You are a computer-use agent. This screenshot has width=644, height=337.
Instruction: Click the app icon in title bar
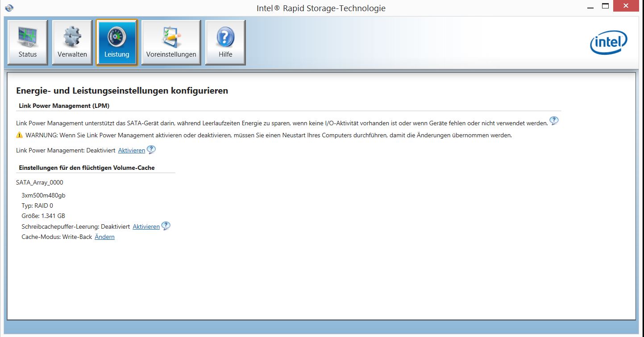[9, 8]
